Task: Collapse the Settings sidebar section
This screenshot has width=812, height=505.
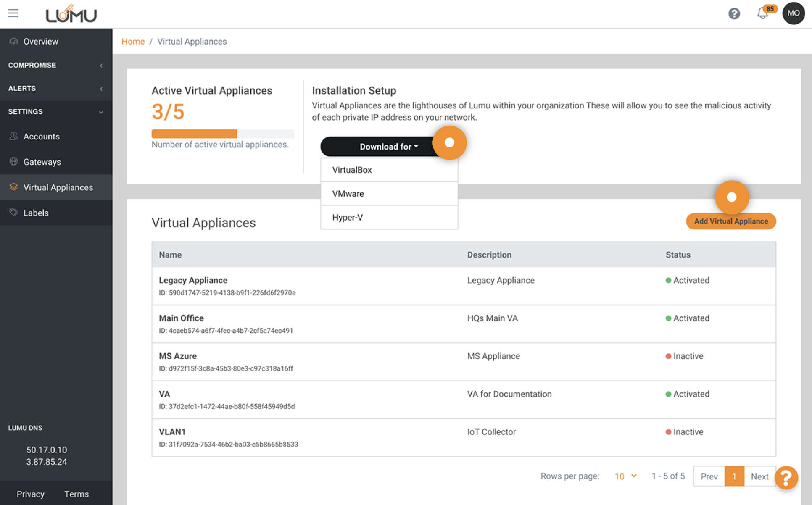Action: (55, 112)
